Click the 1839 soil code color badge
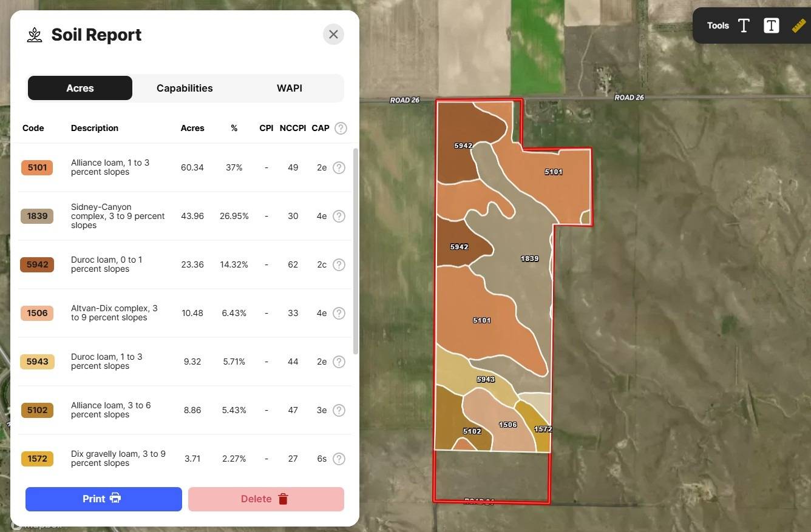 (37, 216)
